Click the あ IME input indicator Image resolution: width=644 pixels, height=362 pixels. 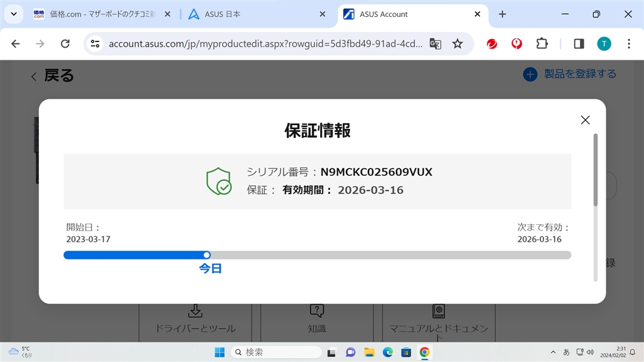567,352
